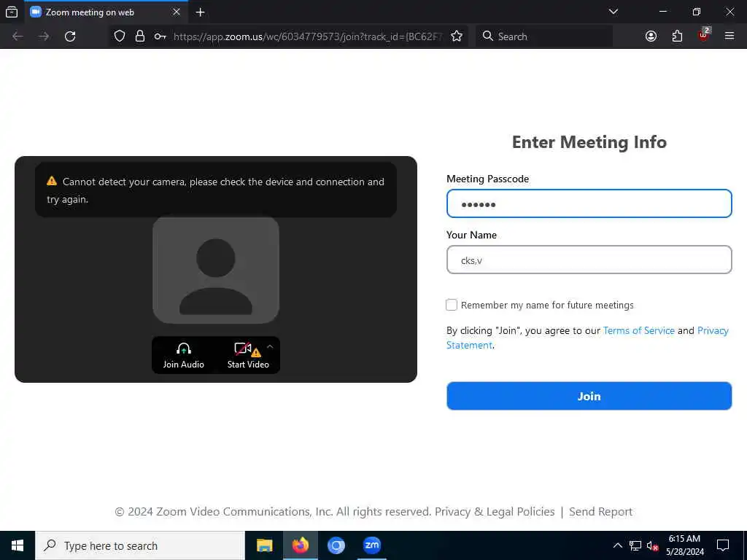
Task: Click the Firefox taskbar icon
Action: pyautogui.click(x=300, y=545)
